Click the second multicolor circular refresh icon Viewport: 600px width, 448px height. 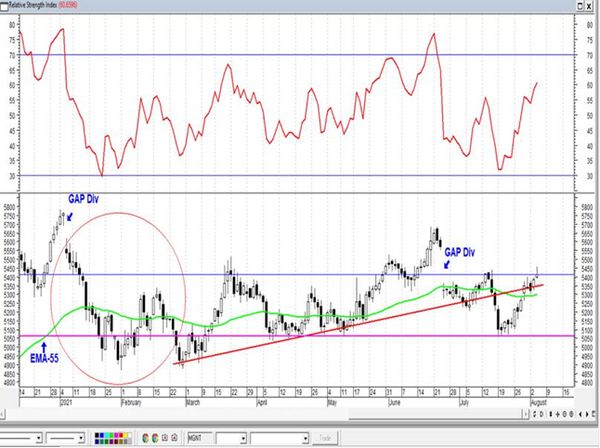tap(155, 438)
